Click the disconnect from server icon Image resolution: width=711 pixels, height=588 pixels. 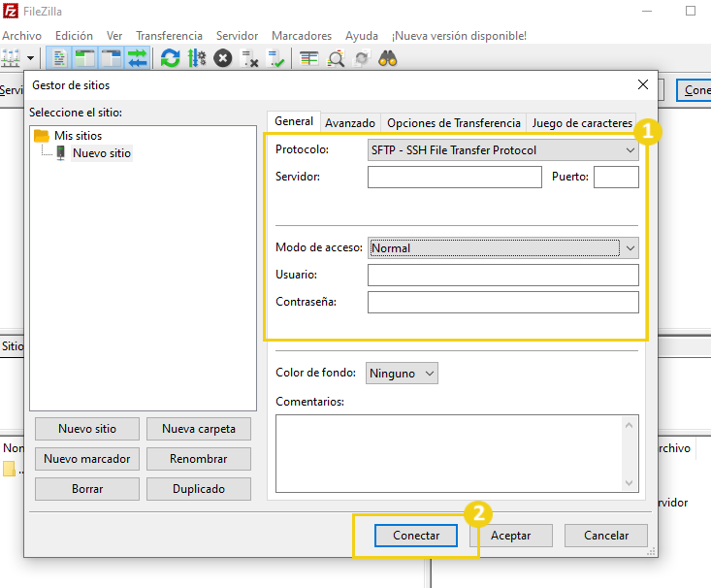point(249,58)
